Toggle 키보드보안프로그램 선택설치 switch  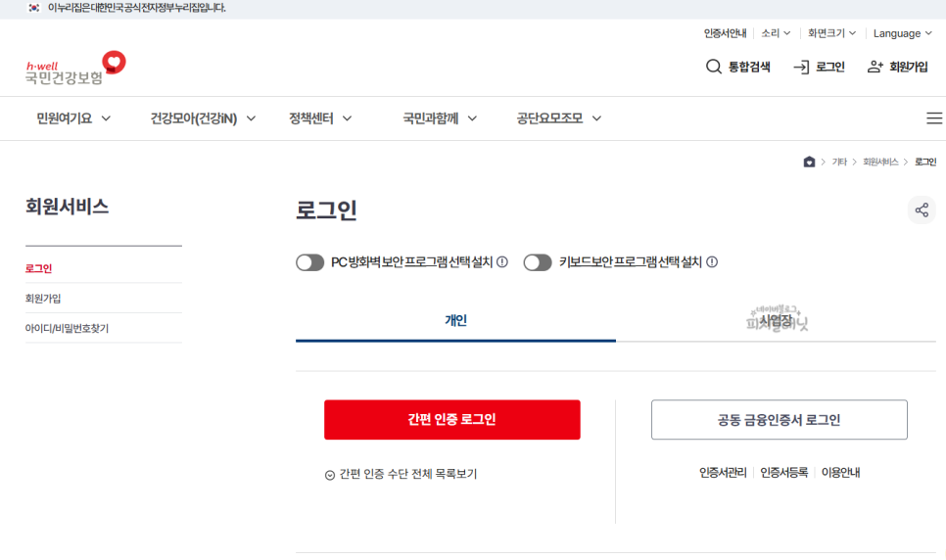point(538,262)
